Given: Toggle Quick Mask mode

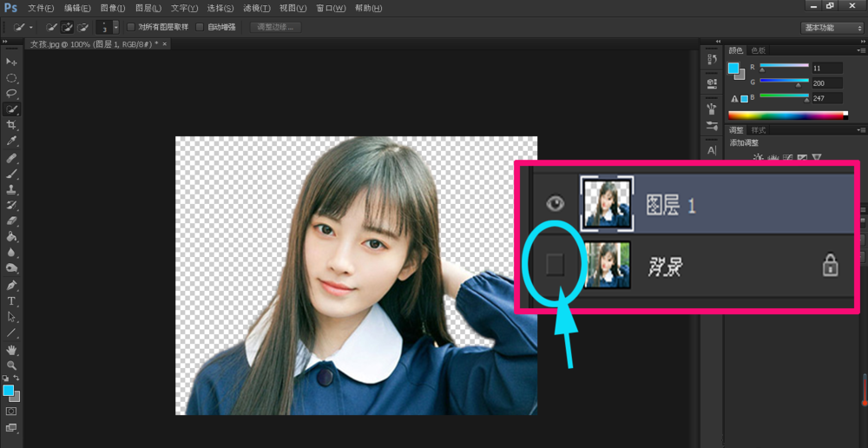Looking at the screenshot, I should 11,412.
